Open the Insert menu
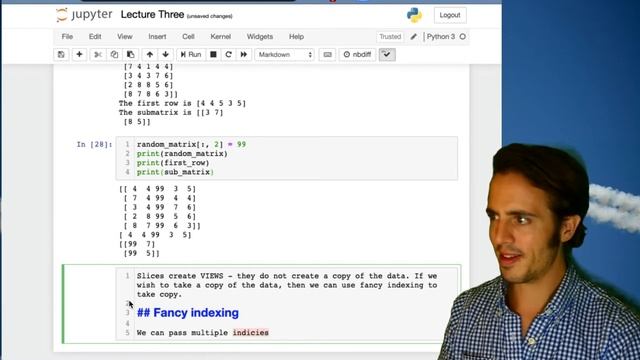The height and width of the screenshot is (360, 640). [157, 37]
